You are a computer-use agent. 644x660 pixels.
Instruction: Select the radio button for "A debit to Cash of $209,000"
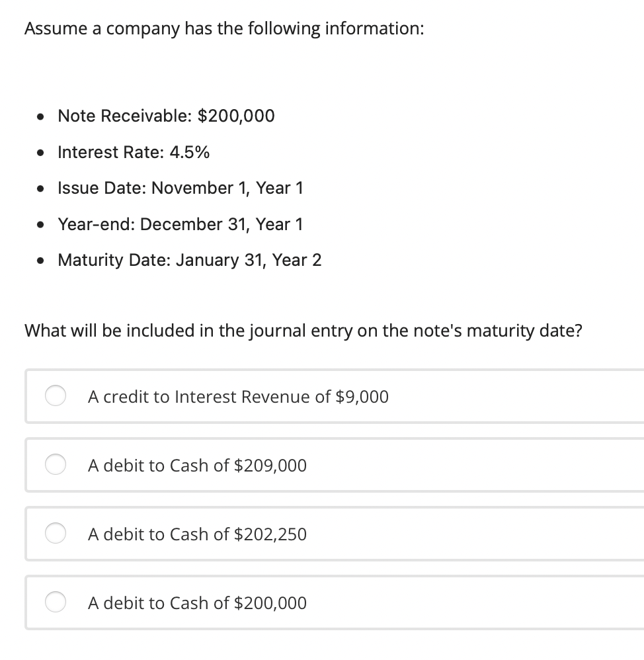click(x=56, y=465)
